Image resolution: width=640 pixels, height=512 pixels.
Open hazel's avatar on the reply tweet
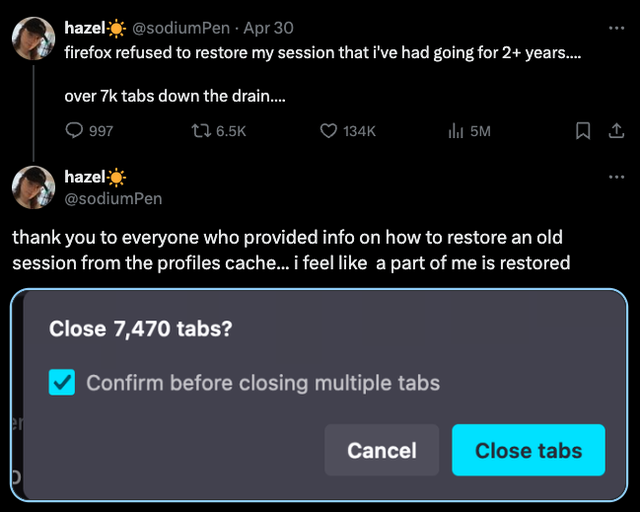click(33, 187)
